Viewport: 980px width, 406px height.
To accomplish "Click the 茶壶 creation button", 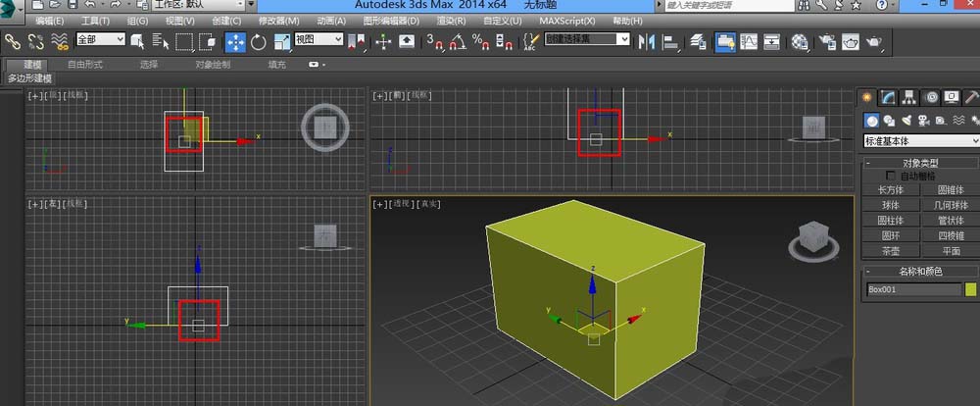I will (x=891, y=251).
